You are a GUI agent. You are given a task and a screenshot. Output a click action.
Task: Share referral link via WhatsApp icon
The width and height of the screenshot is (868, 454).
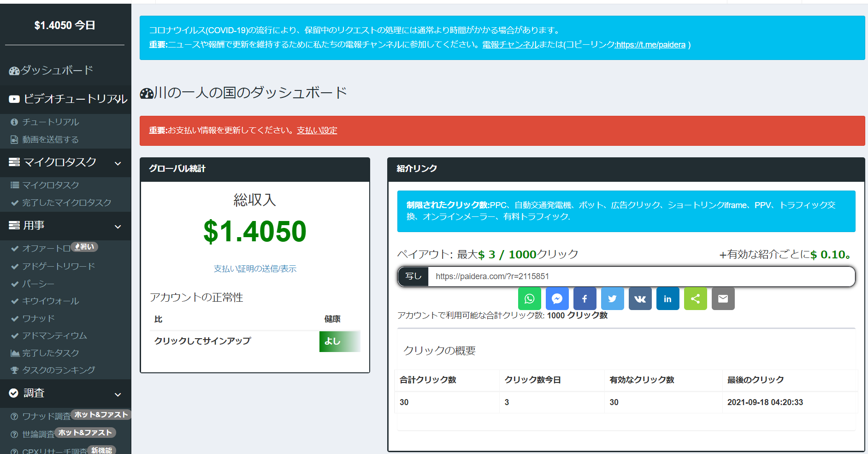pyautogui.click(x=529, y=299)
